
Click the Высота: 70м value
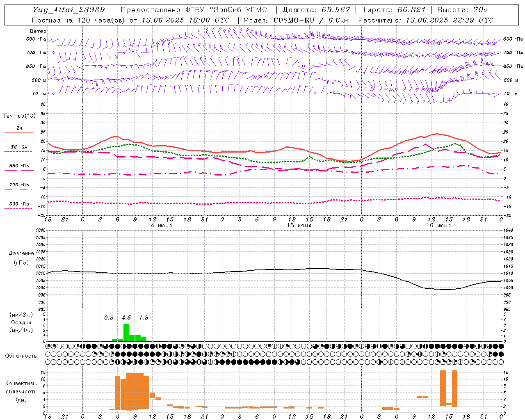pos(463,10)
